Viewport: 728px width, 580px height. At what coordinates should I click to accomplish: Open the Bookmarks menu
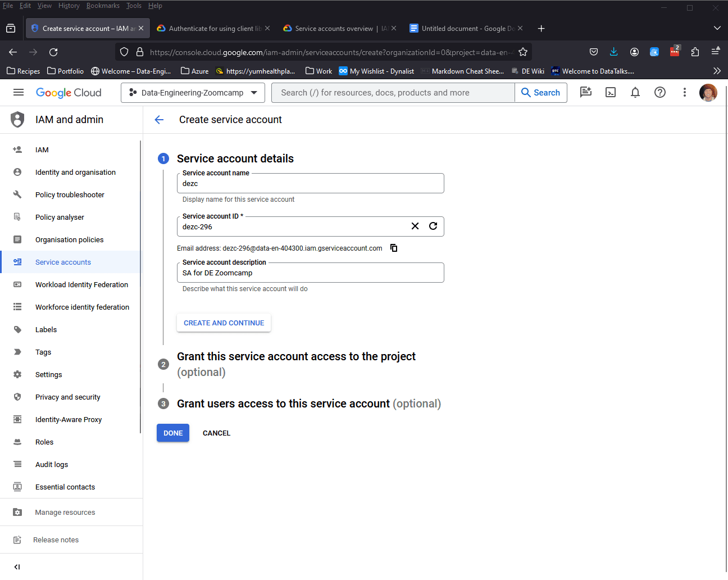coord(103,6)
